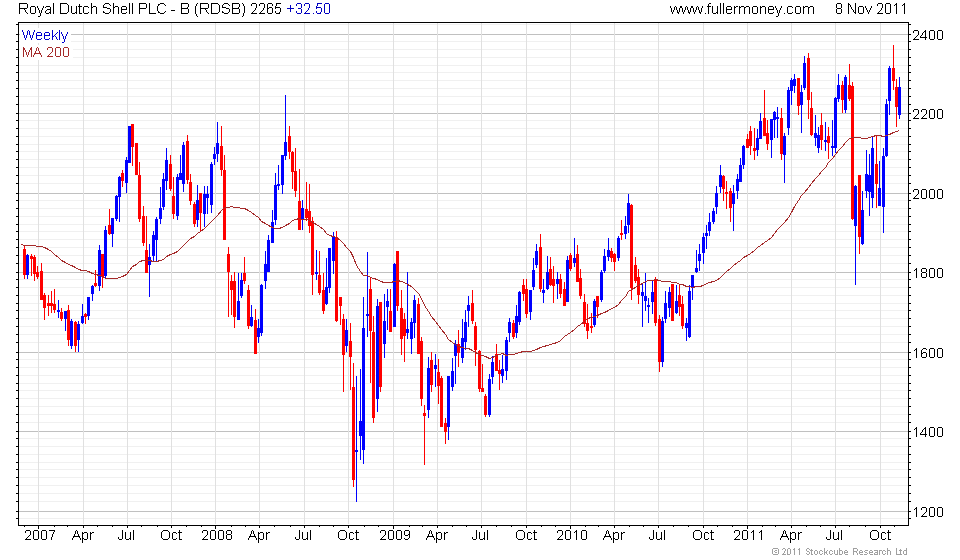
Task: Click the '2011' year label on time axis
Action: 748,535
